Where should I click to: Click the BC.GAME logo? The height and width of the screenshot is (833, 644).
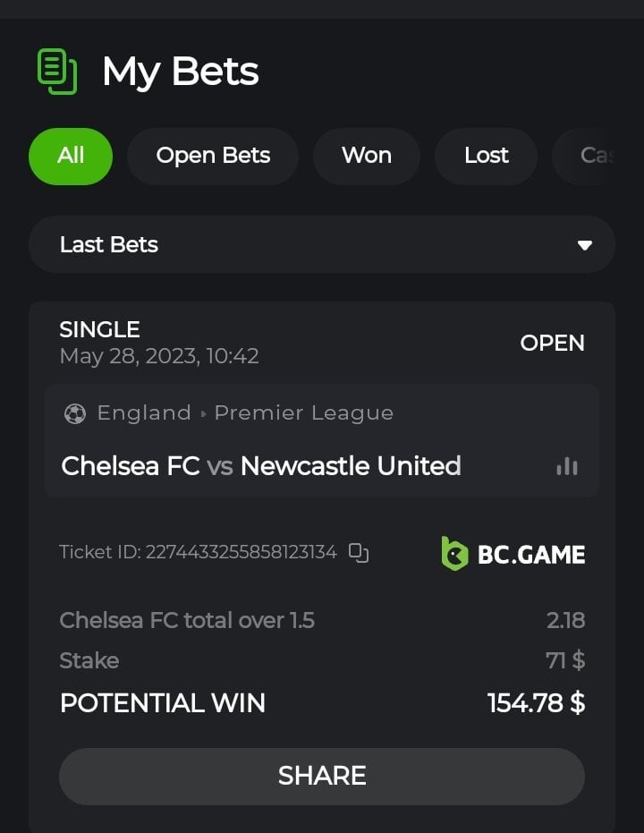pyautogui.click(x=513, y=554)
